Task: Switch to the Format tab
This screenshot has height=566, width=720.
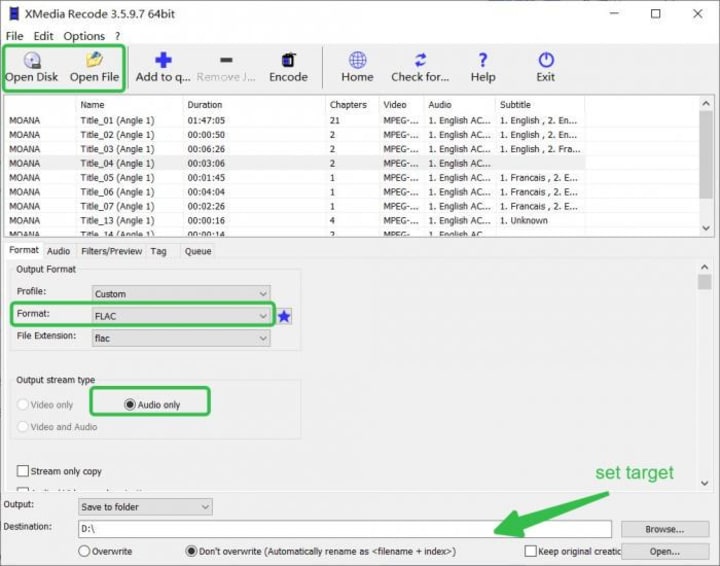Action: (24, 250)
